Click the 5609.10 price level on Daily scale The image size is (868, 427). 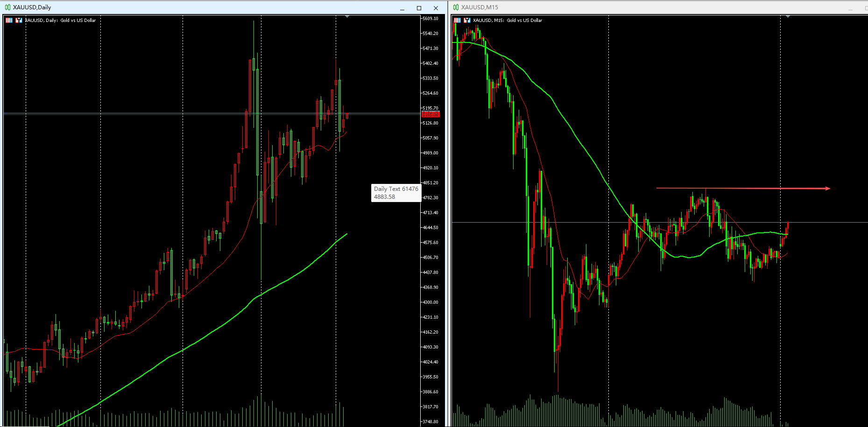(x=430, y=19)
